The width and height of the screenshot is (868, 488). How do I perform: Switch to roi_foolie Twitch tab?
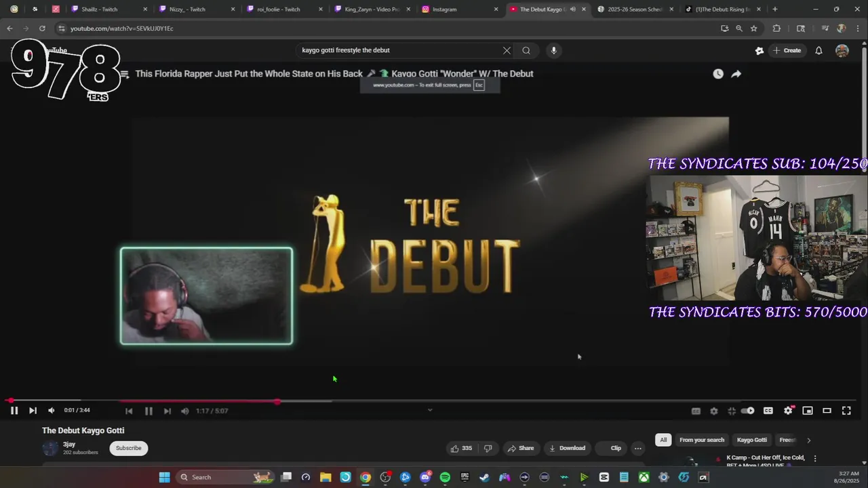click(x=285, y=9)
